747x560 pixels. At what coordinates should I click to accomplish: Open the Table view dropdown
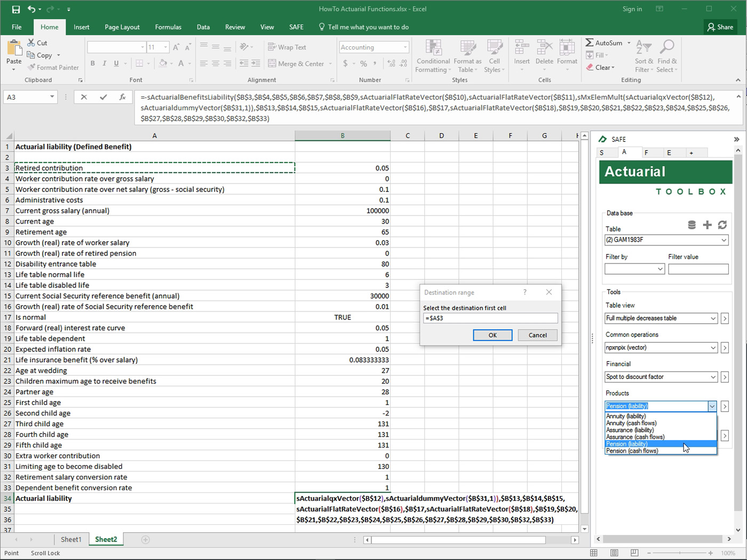pos(713,318)
